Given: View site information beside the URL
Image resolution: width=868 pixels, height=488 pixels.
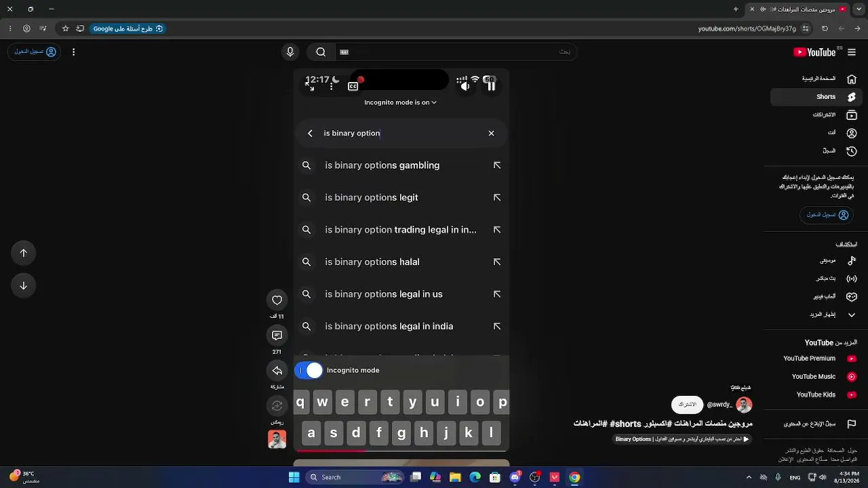Looking at the screenshot, I should click(x=806, y=28).
